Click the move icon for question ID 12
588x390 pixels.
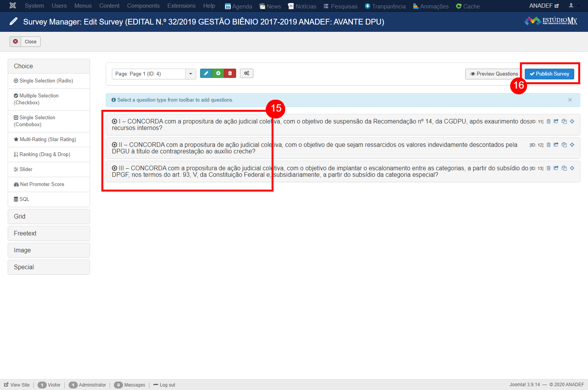click(556, 145)
